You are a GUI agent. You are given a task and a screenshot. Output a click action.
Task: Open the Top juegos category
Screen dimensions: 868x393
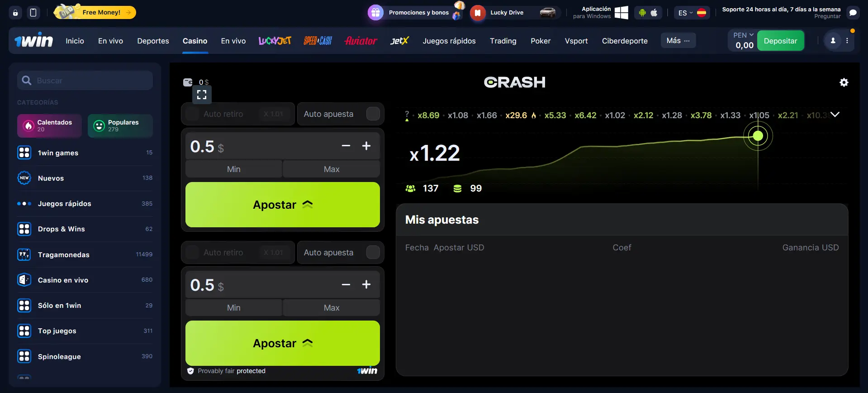[85, 331]
